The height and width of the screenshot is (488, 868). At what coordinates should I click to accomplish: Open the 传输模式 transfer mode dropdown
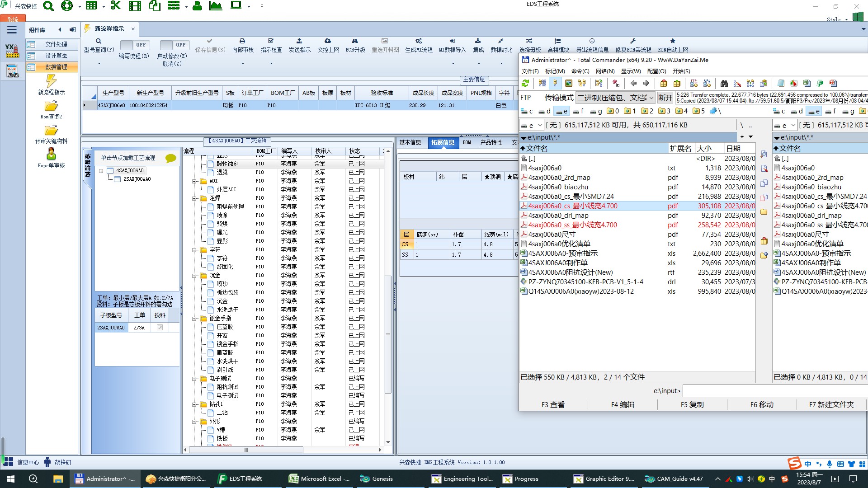[x=616, y=98]
